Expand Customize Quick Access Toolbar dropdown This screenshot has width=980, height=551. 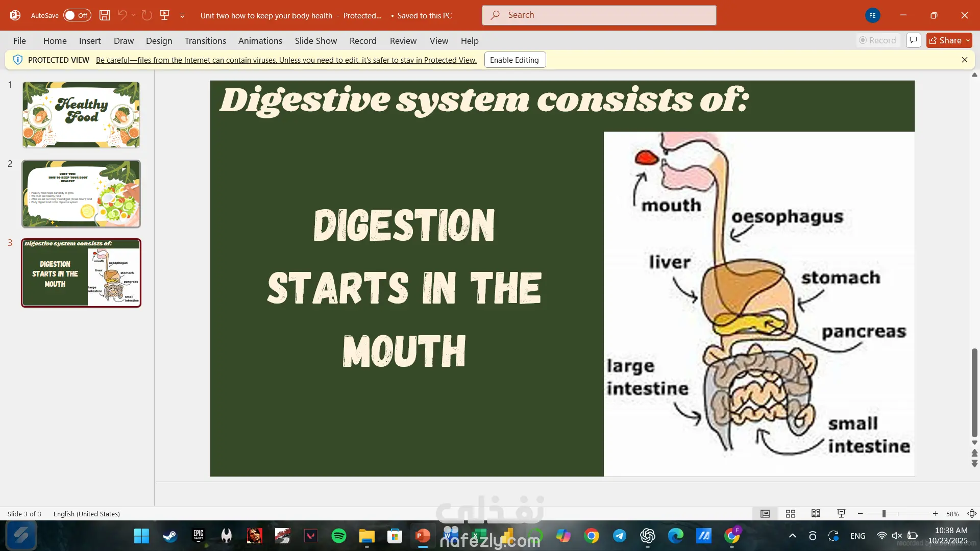(182, 16)
